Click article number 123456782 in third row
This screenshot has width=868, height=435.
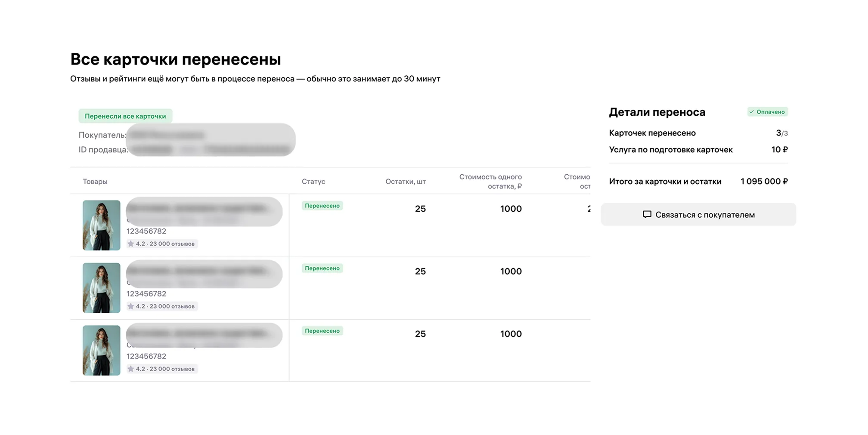(146, 356)
